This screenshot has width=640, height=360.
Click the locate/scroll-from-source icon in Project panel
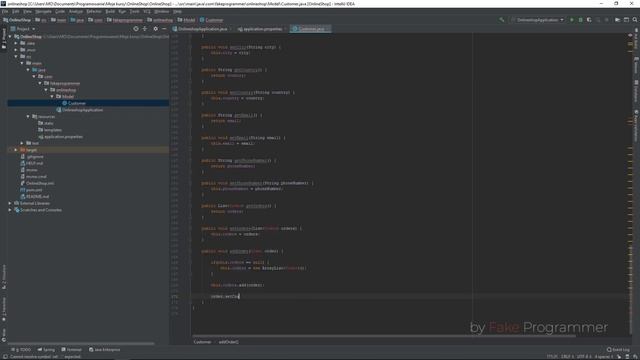click(x=136, y=29)
